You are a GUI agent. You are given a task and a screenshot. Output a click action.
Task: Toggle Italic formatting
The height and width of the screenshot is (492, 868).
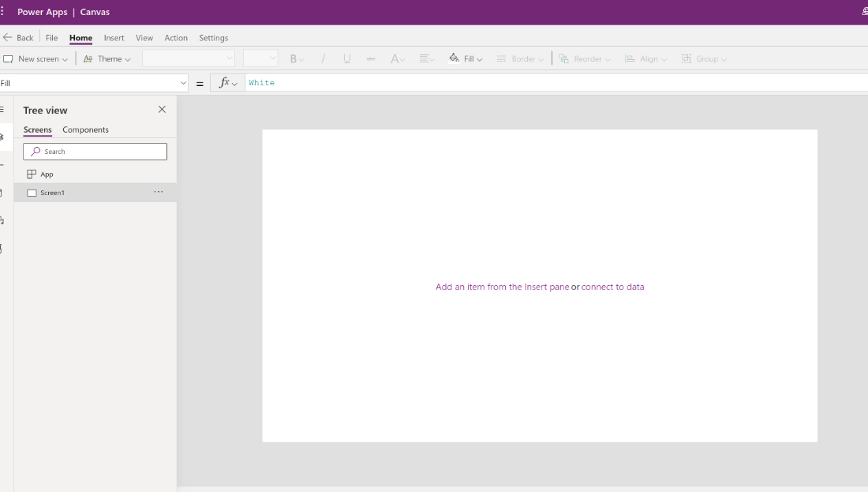pos(324,58)
